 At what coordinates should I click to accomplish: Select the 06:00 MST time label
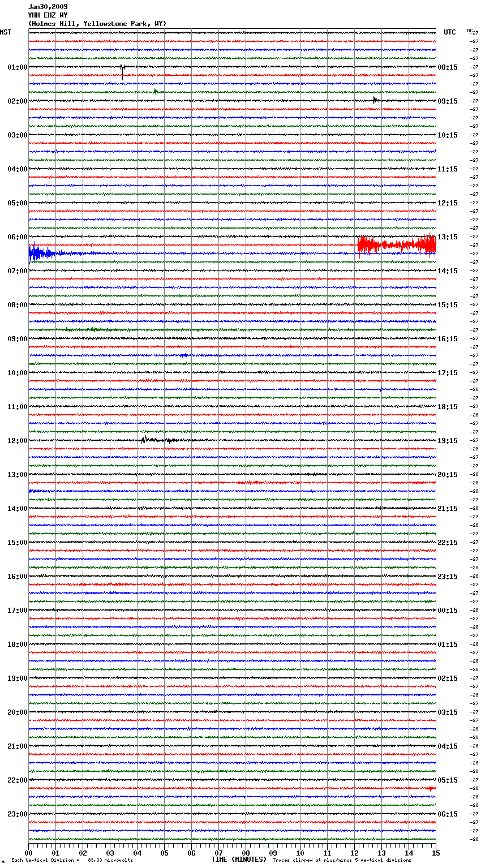click(x=18, y=237)
